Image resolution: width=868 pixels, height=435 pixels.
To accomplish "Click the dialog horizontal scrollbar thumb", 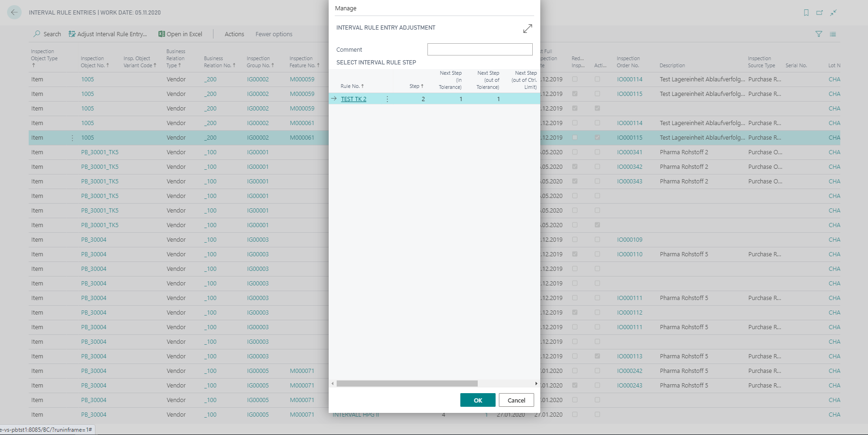I will coord(407,383).
